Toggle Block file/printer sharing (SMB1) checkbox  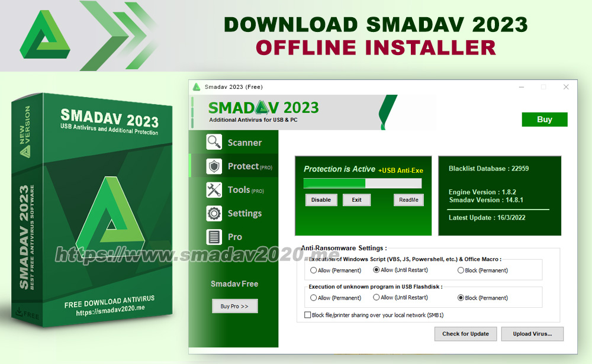(308, 315)
